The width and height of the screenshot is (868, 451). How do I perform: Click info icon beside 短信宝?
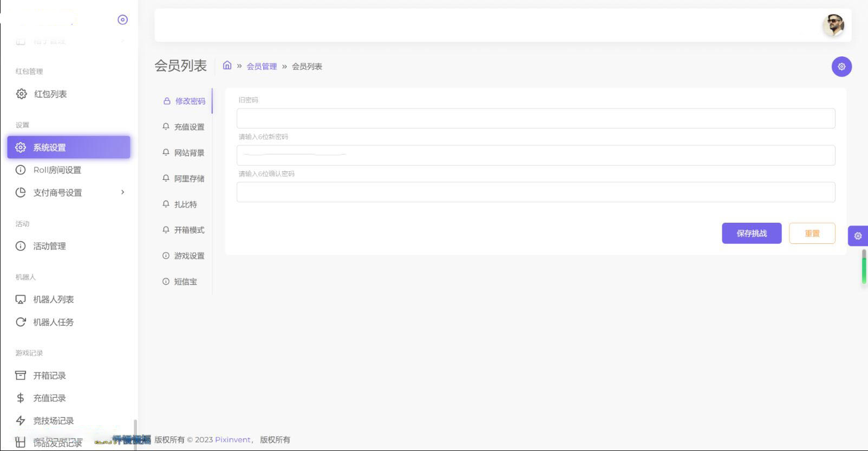click(x=166, y=281)
